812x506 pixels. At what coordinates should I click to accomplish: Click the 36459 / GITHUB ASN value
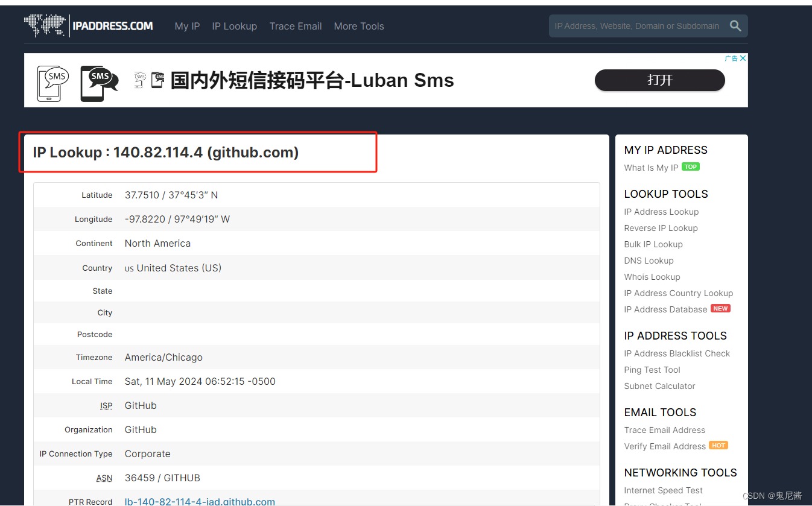162,478
